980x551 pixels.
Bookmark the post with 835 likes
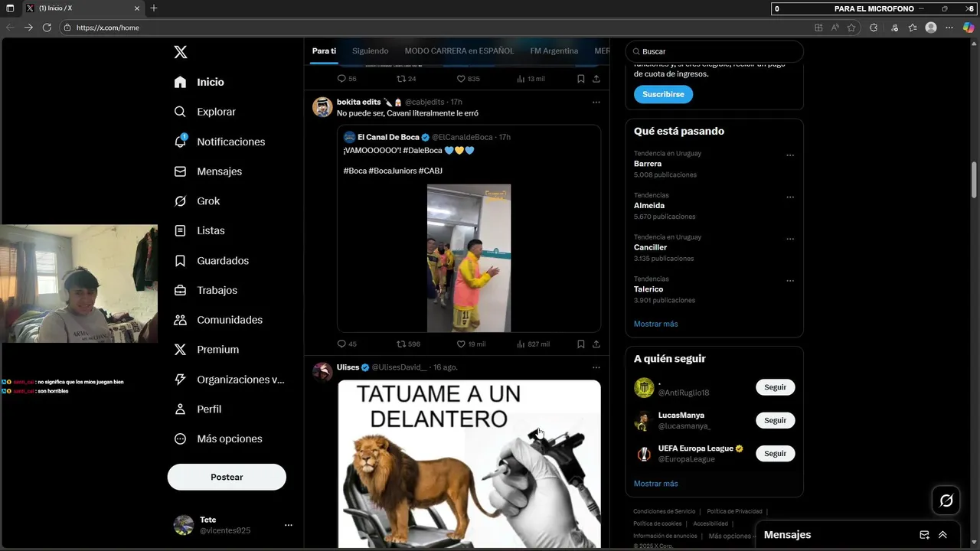[x=581, y=79]
